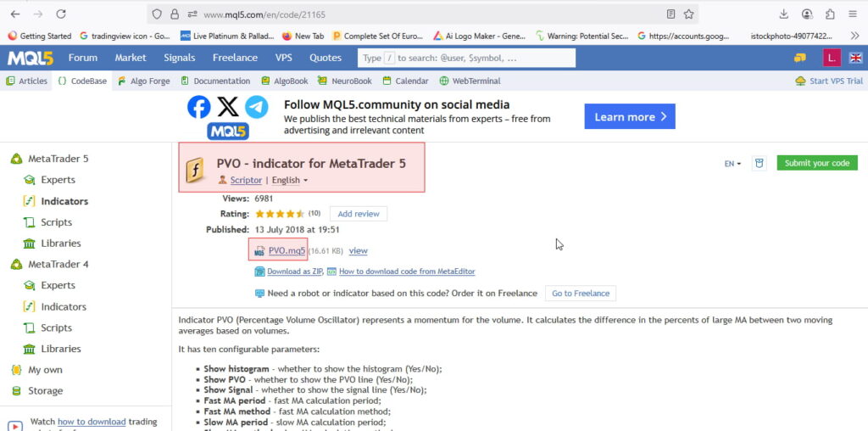Screen dimensions: 868x431
Task: Open Experts under MetaTrader 5
Action: tap(58, 180)
